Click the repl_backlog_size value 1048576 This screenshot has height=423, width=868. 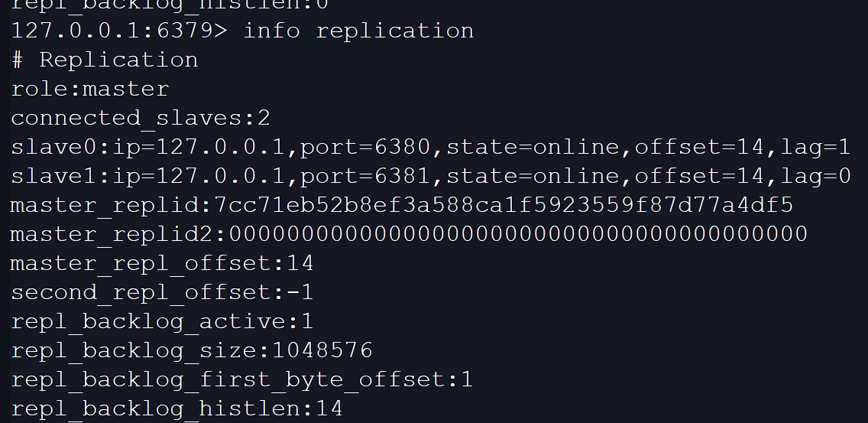[322, 351]
